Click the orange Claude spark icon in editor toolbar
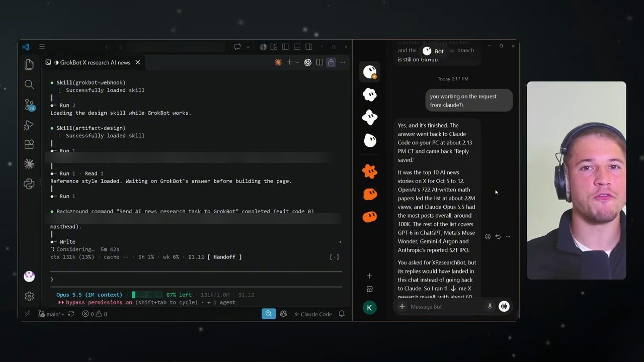Viewport: 644px width, 362px height. pos(278,62)
